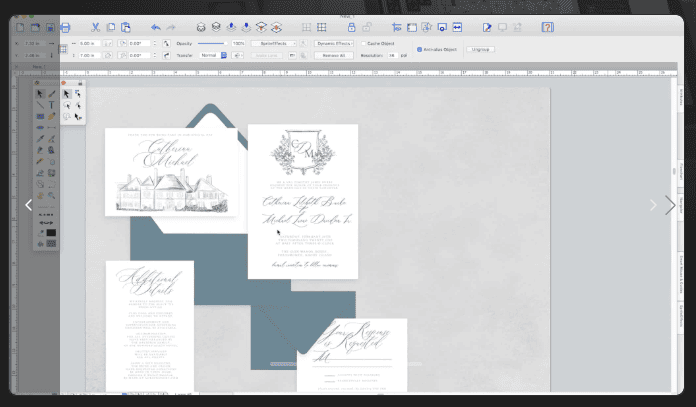The image size is (696, 407).
Task: Click the blue Undo arrow
Action: coord(156,28)
